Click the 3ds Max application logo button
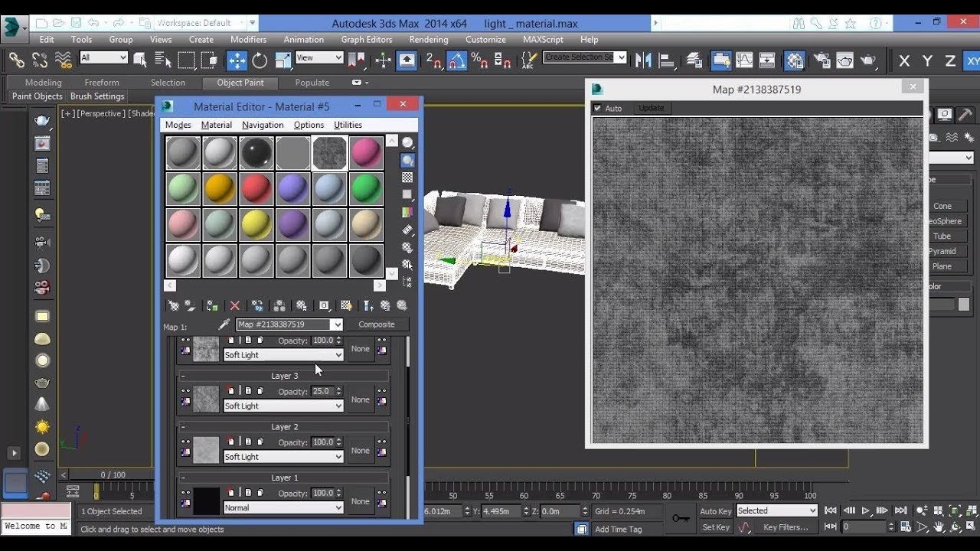Image resolution: width=980 pixels, height=551 pixels. [x=12, y=28]
